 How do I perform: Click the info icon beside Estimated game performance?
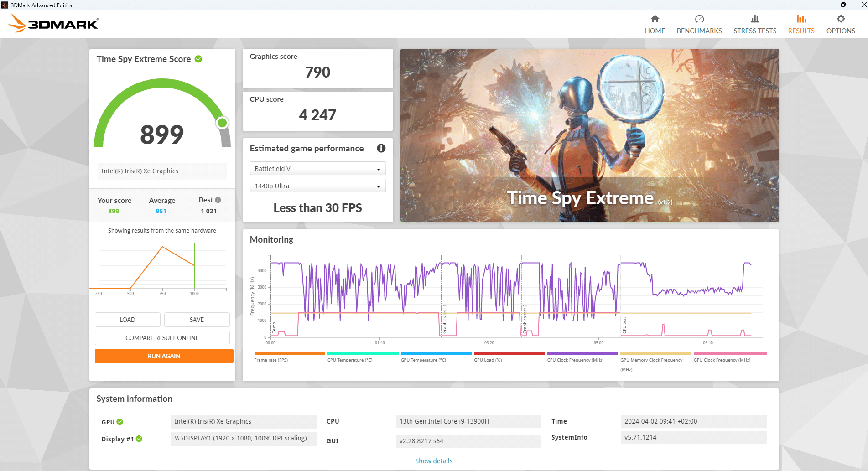[381, 148]
